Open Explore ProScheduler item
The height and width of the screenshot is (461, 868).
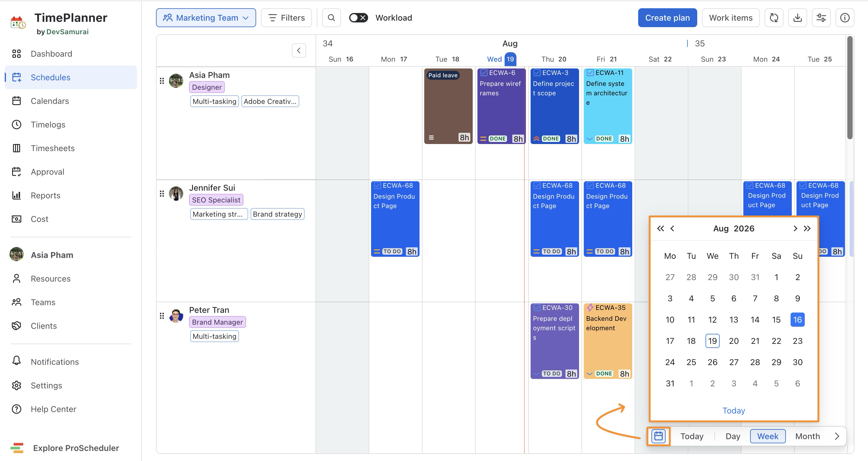65,448
